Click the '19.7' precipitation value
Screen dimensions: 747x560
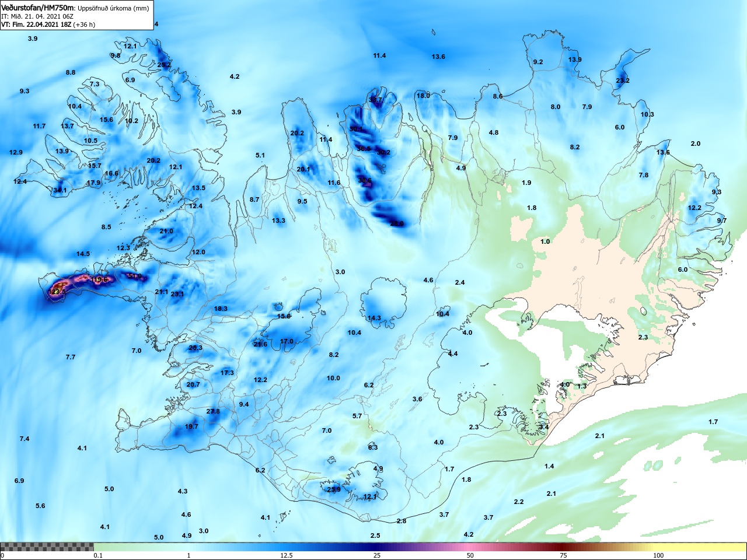[191, 426]
